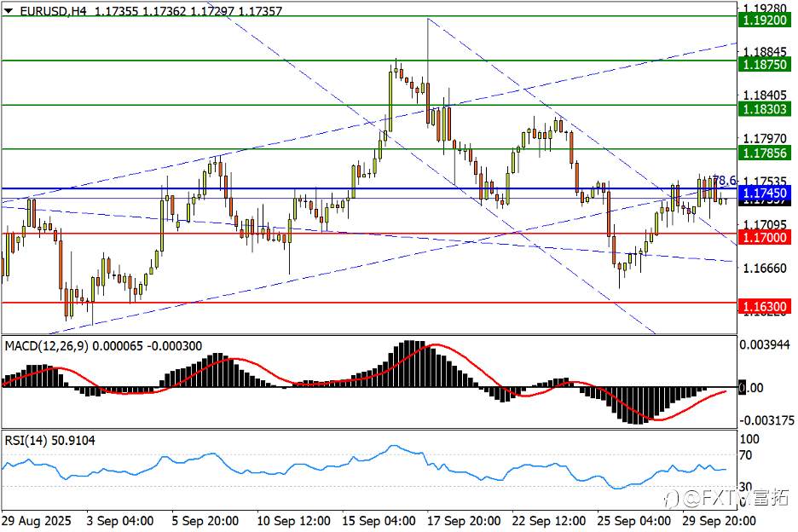Screen dimensions: 798x532
Task: Click the MACD(12,26,9) indicator label
Action: point(46,345)
